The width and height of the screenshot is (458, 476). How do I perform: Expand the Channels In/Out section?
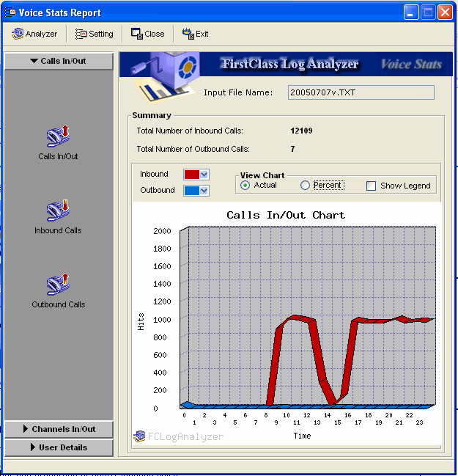coord(59,429)
